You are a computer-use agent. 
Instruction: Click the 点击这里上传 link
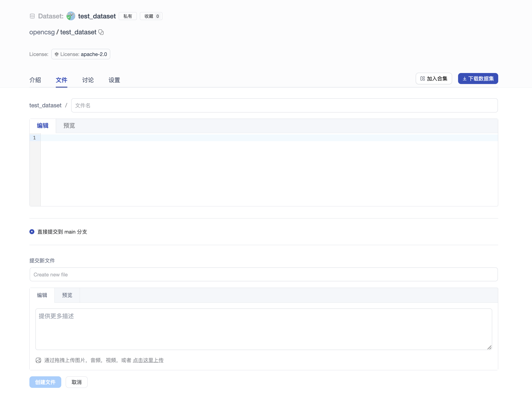148,360
